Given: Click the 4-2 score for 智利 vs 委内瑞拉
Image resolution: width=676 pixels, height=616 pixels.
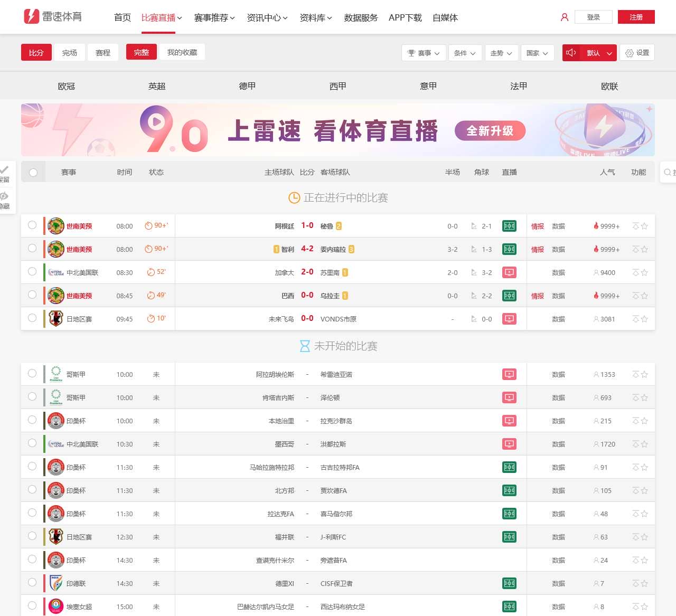Looking at the screenshot, I should 307,249.
